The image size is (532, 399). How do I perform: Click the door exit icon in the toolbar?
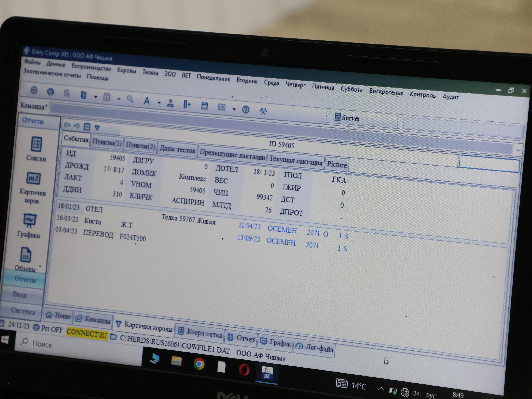click(187, 104)
